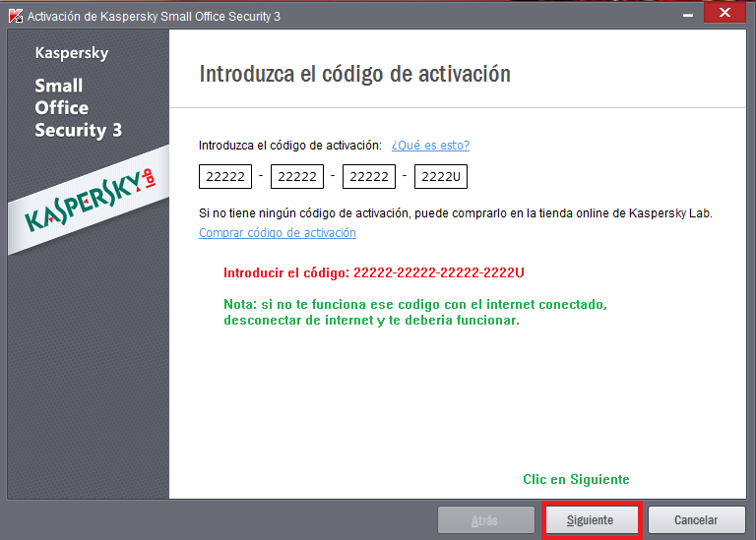Open the ¿Qué es esto? help link
756x540 pixels.
(x=430, y=145)
